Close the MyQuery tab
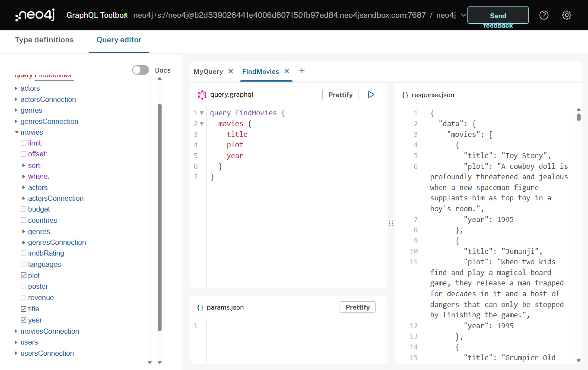This screenshot has height=370, width=588. (x=231, y=71)
